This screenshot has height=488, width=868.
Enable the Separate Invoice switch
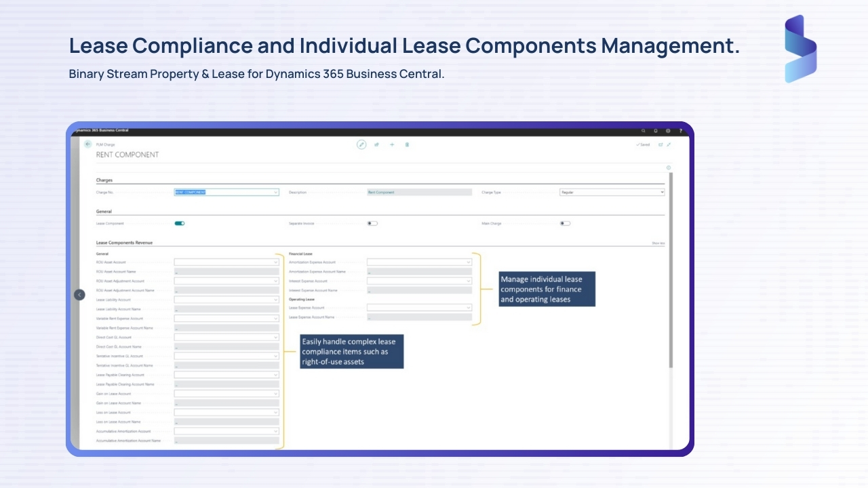point(372,223)
